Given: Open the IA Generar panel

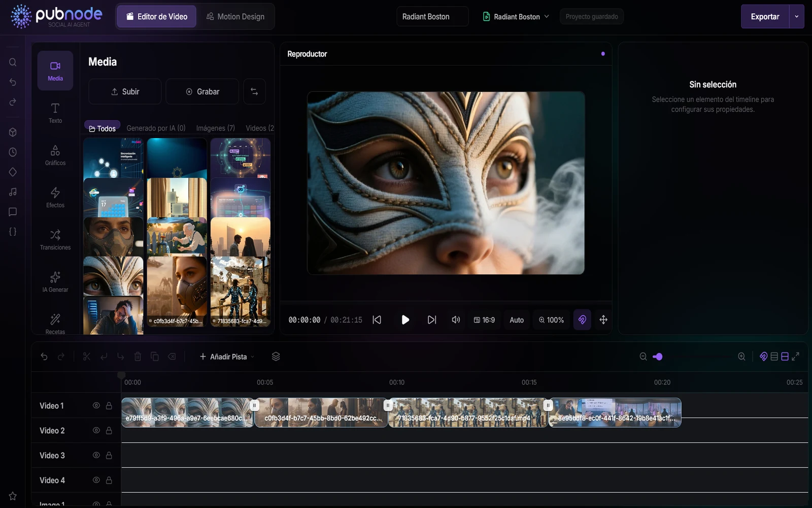Looking at the screenshot, I should click(x=55, y=281).
